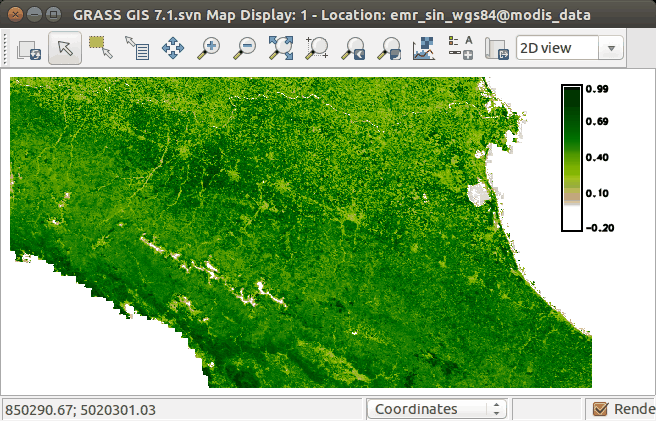The width and height of the screenshot is (656, 421).
Task: Expand the Coordinates statusbar dropdown
Action: [436, 409]
